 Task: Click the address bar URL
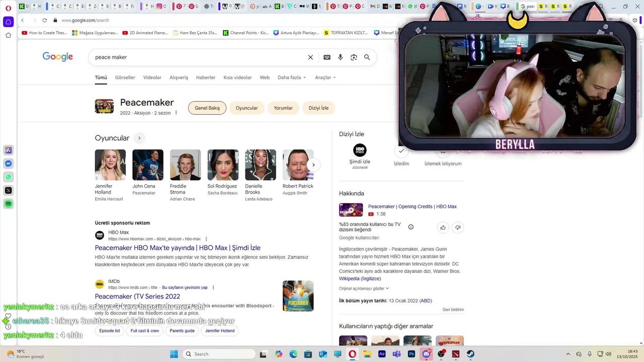pos(85,20)
